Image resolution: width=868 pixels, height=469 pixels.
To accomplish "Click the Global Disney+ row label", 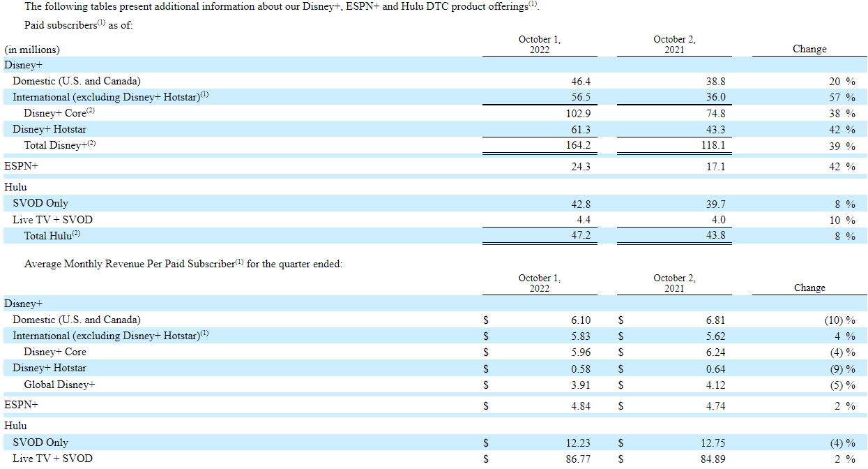I will click(59, 385).
